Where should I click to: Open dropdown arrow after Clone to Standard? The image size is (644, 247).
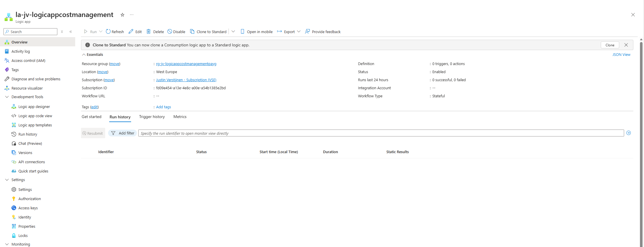(233, 31)
